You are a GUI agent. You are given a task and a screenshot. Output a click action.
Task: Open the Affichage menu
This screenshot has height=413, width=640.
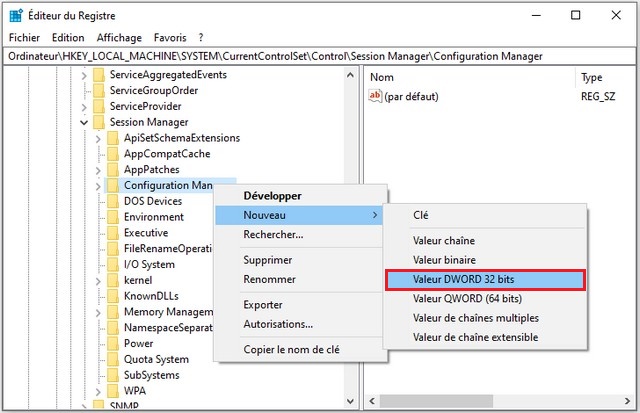tap(119, 38)
